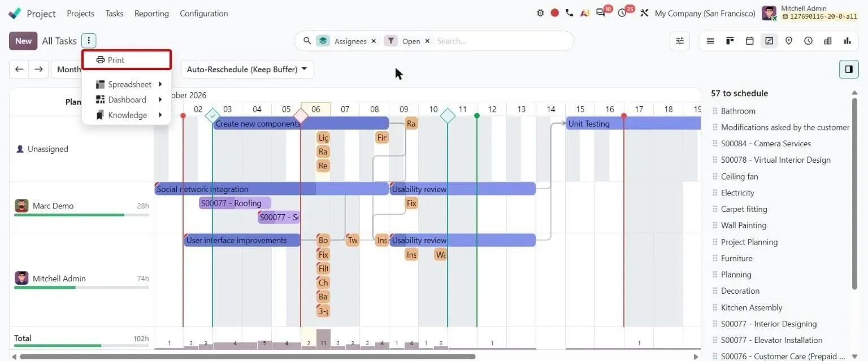Switch to List view

click(x=711, y=41)
